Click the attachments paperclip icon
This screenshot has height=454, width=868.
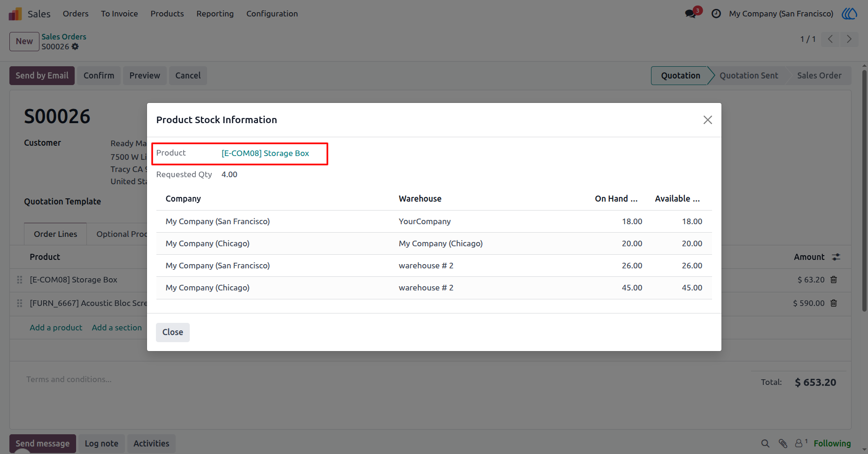783,443
